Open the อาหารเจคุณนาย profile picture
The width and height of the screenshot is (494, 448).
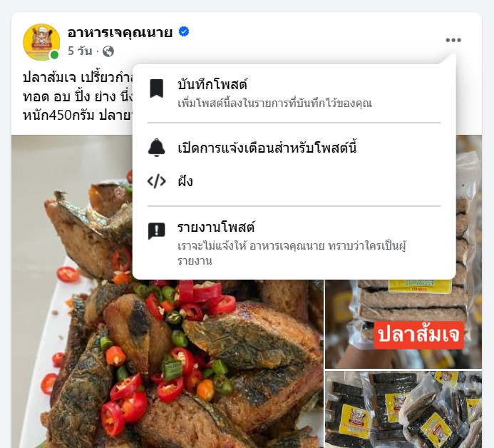tap(41, 42)
